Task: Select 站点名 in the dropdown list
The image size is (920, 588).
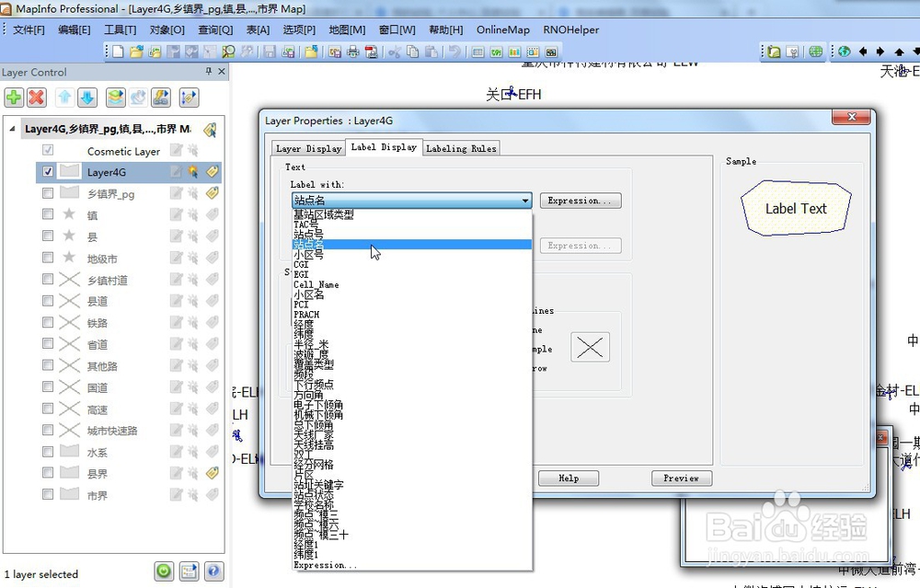Action: click(412, 244)
